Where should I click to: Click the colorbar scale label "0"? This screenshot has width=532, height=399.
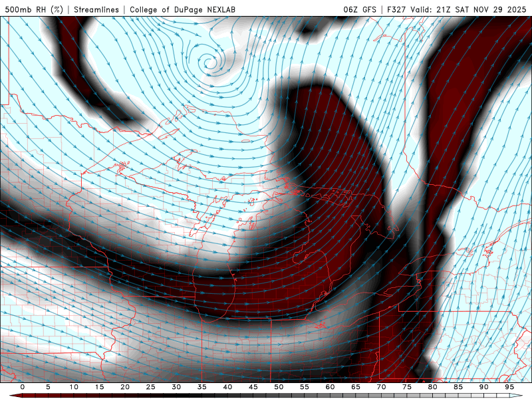(23, 387)
